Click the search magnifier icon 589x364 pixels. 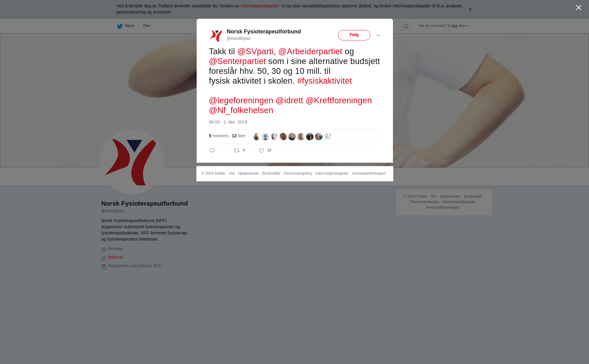(406, 26)
